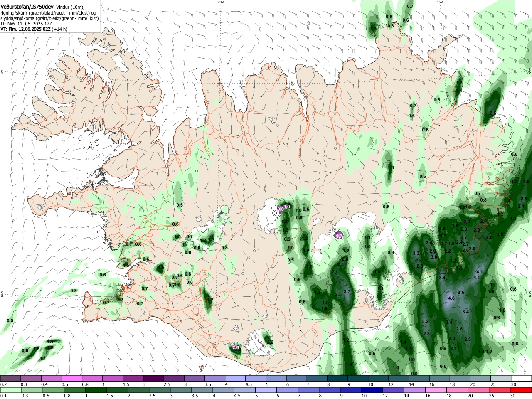532x399 pixels.
Task: Pick lower legend swatch between 3 and 3.5
Action: 181,390
